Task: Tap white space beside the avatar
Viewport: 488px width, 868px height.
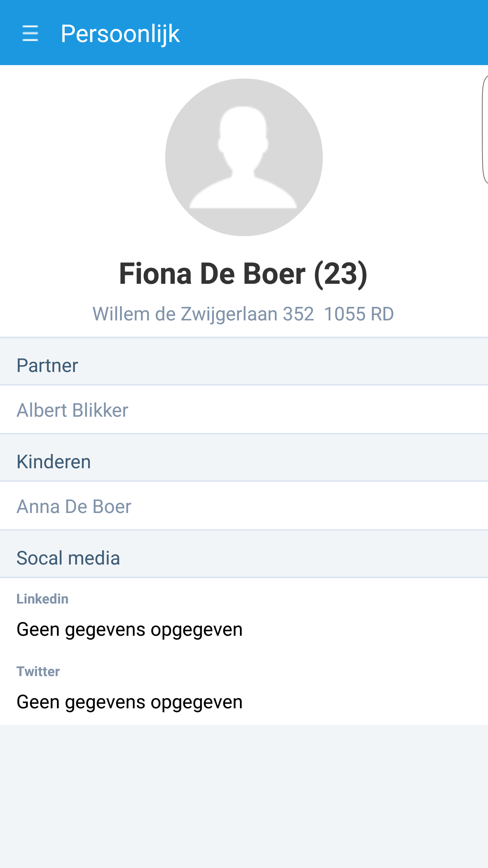Action: (81, 156)
